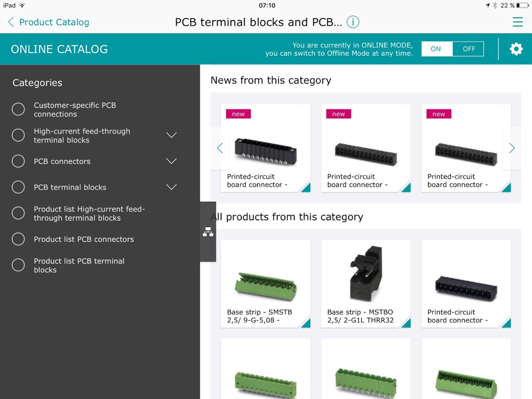The width and height of the screenshot is (532, 399).
Task: Tap teal corner on SMSTB base strip card
Action: pyautogui.click(x=305, y=323)
